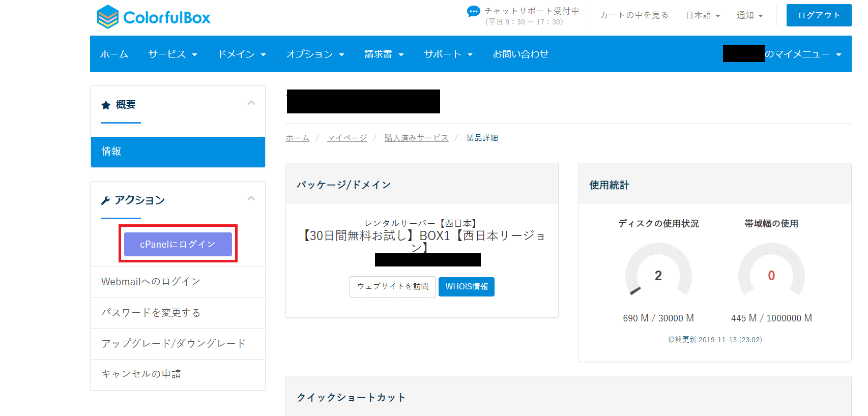Click the ウェブサイトを訪問 button
This screenshot has height=416, width=868.
392,287
